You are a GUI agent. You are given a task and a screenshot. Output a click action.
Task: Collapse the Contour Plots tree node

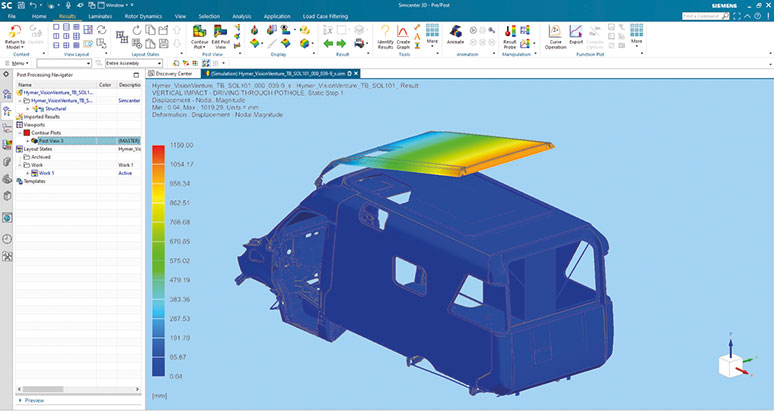pos(20,133)
